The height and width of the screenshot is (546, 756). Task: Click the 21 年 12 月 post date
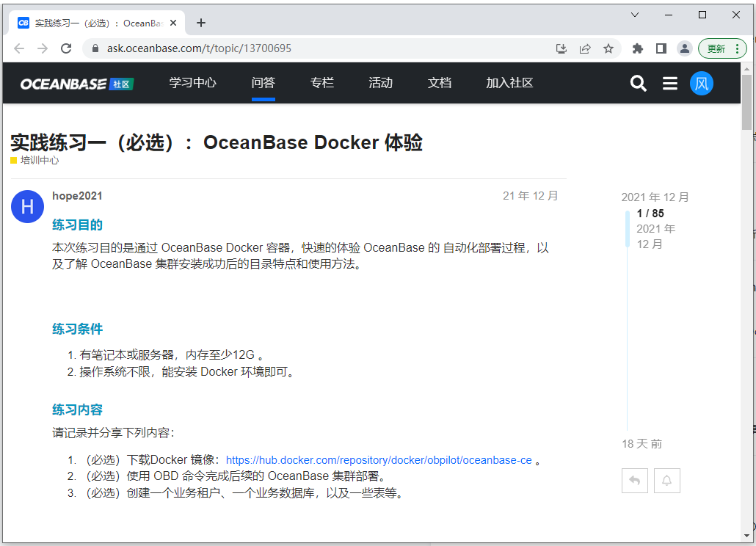click(531, 196)
